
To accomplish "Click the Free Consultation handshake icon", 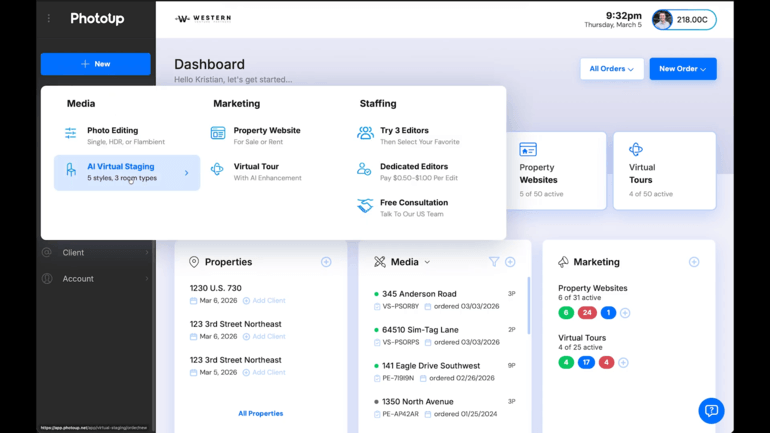I will (x=364, y=206).
